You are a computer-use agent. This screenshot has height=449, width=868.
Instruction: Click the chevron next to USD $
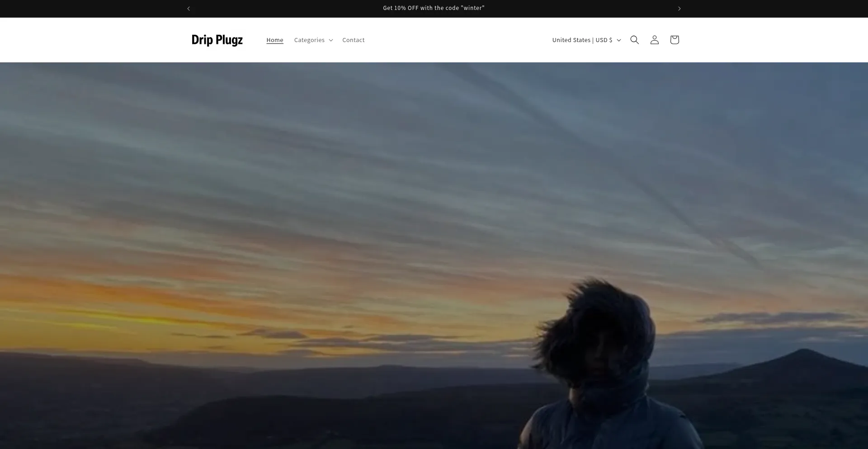click(619, 40)
